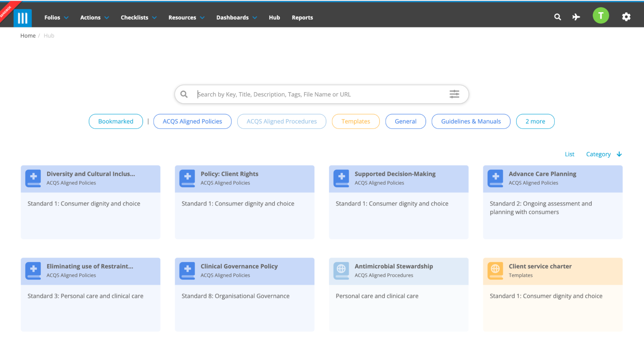Toggle the Bookmarked filter chip
The height and width of the screenshot is (342, 644).
(116, 121)
